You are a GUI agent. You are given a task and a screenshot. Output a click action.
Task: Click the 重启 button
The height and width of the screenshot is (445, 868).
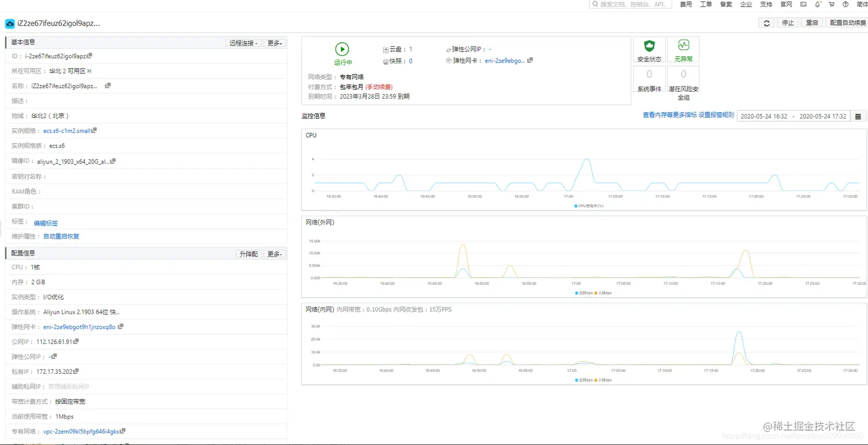click(x=811, y=23)
